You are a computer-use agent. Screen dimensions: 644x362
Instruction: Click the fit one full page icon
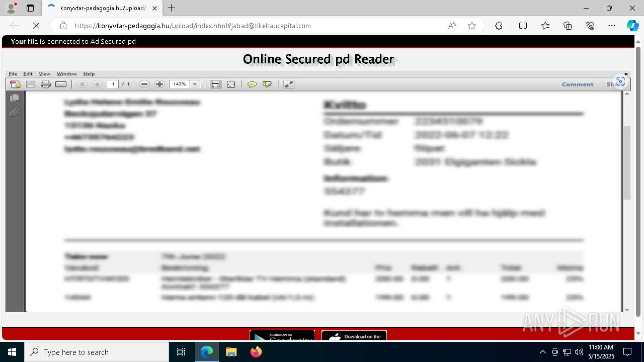[x=231, y=84]
